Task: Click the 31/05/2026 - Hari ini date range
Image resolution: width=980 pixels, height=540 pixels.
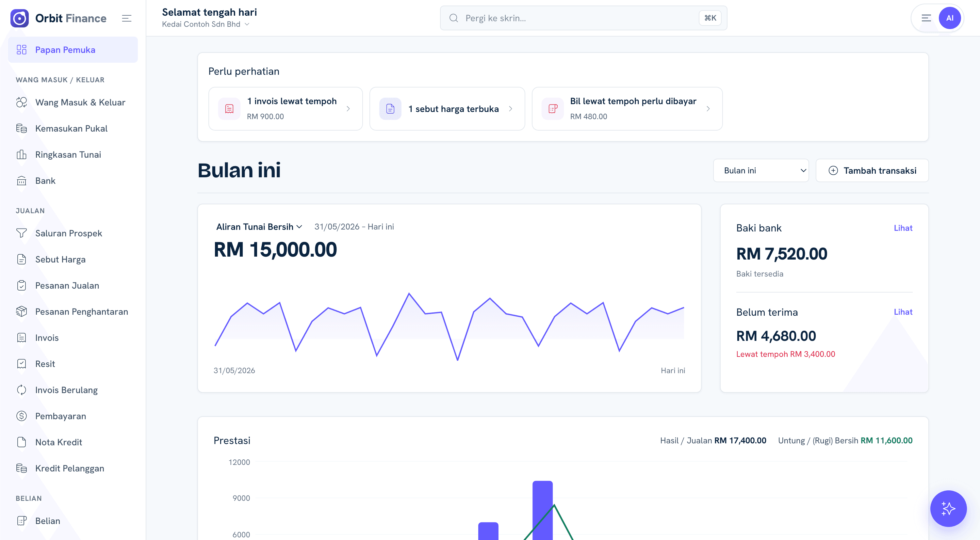Action: tap(354, 227)
